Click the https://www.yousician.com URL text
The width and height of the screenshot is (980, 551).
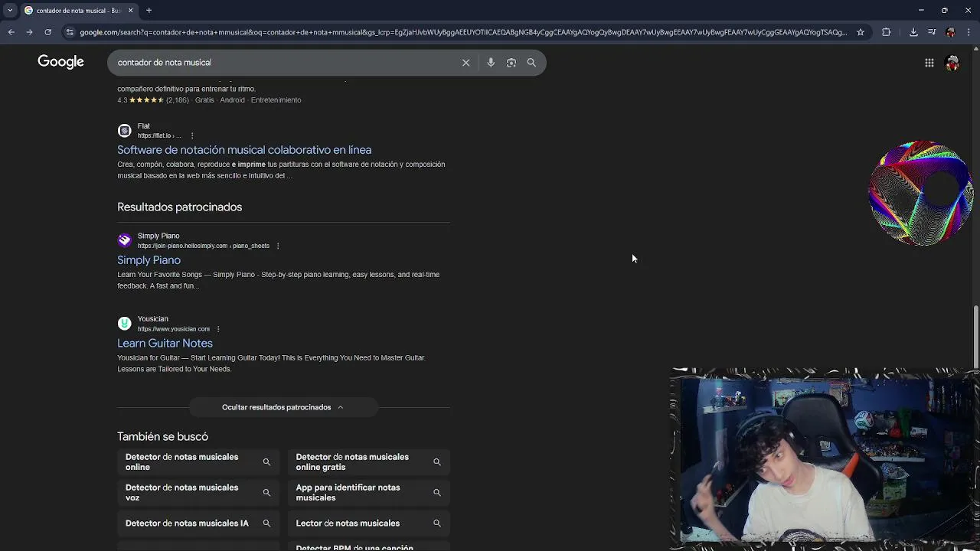(x=173, y=329)
